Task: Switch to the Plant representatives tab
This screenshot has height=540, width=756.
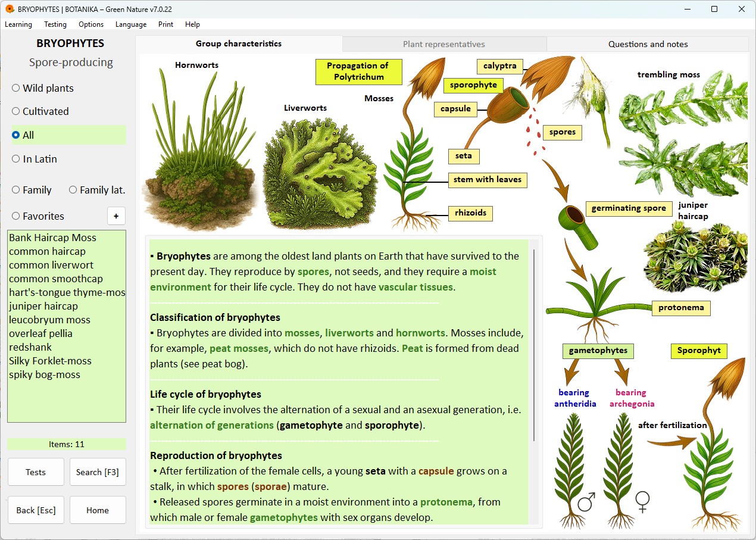Action: tap(444, 44)
